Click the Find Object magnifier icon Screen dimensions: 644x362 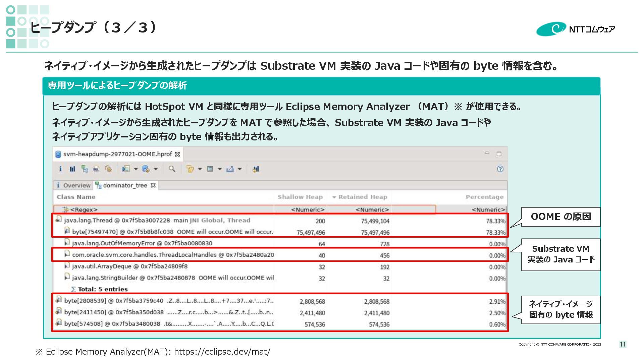(x=172, y=169)
